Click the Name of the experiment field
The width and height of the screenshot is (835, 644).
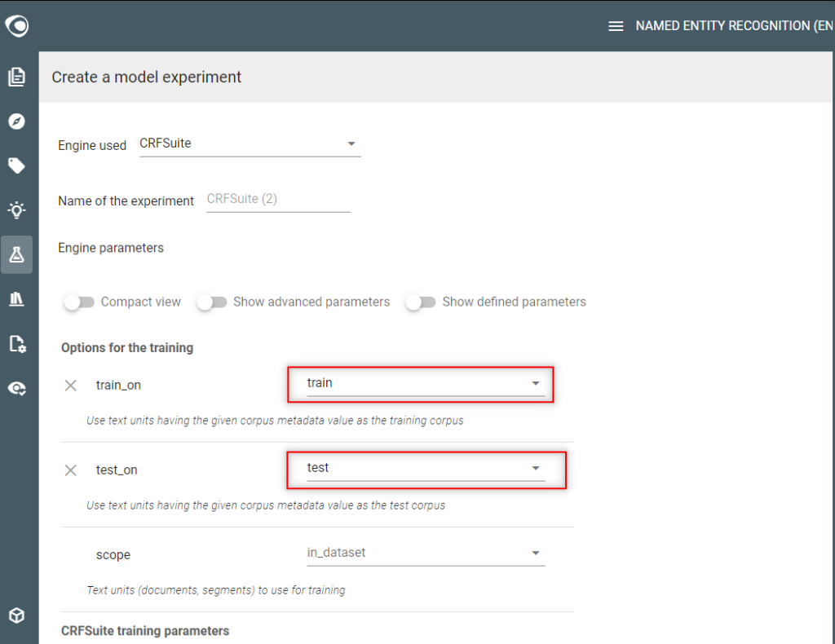click(278, 200)
